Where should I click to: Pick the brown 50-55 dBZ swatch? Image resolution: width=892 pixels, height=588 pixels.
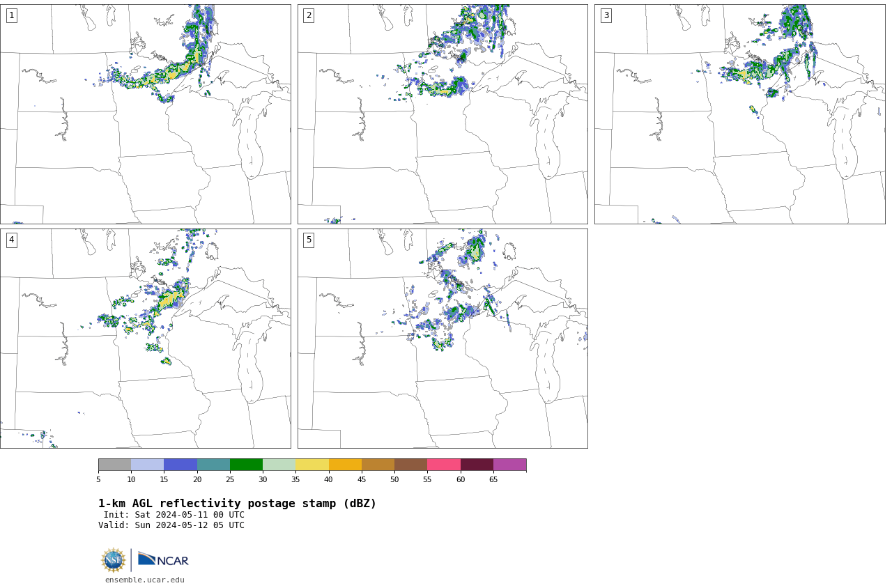(410, 465)
